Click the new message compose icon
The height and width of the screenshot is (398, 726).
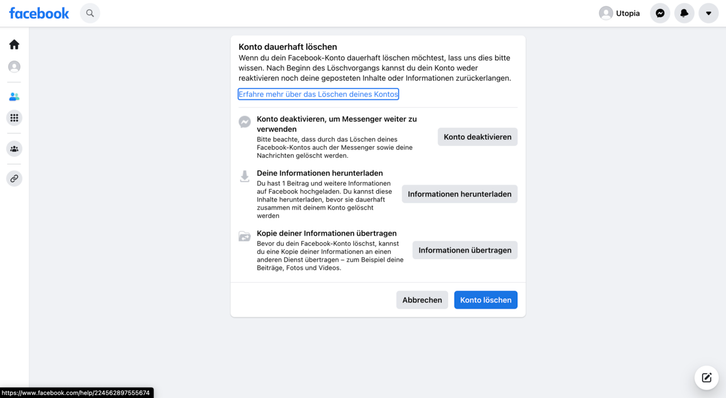coord(706,378)
